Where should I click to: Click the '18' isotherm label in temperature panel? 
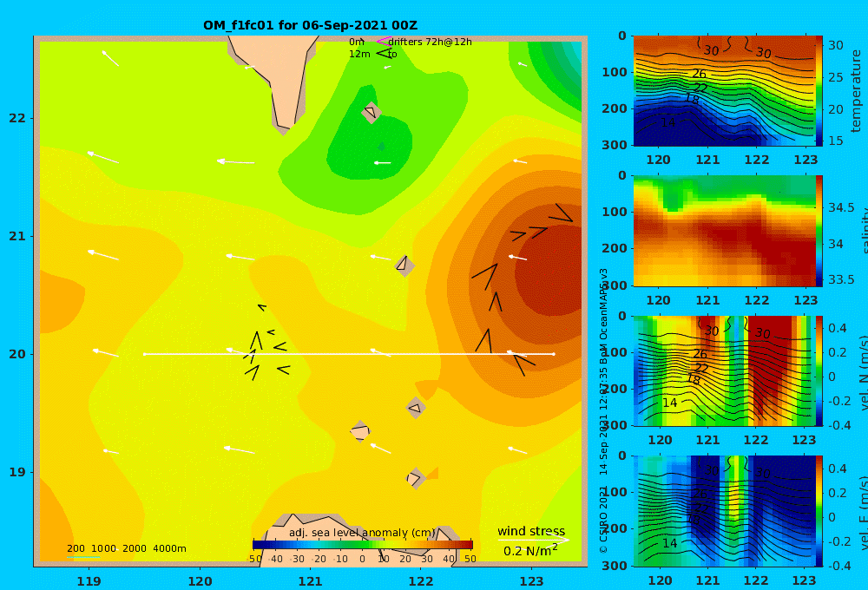pyautogui.click(x=692, y=100)
